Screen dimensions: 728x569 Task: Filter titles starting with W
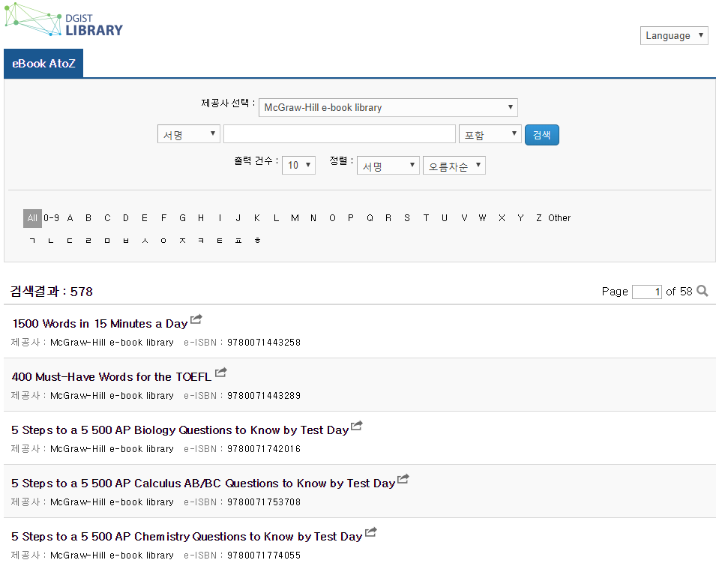(482, 218)
